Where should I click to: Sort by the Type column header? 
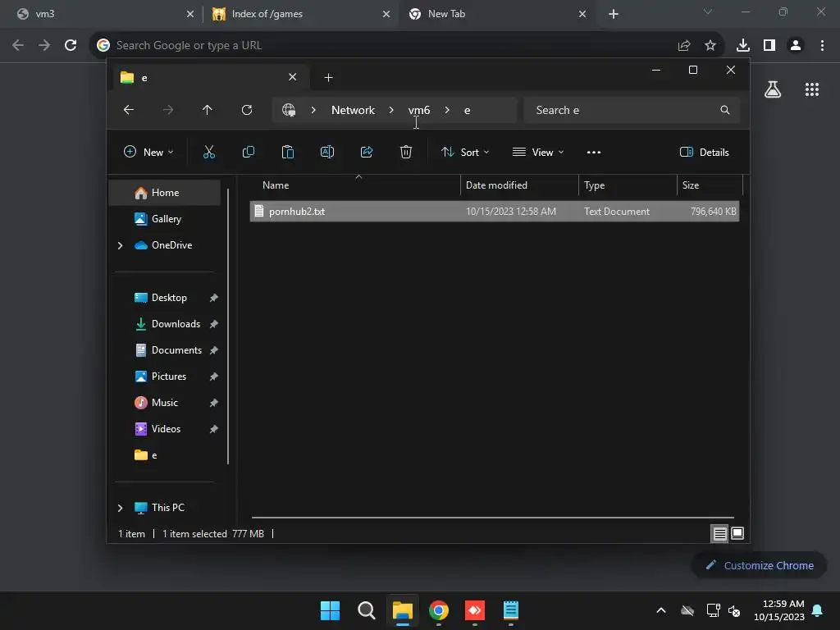coord(628,185)
